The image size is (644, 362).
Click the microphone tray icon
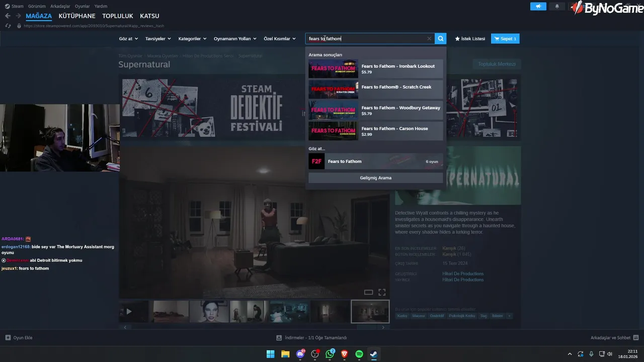pyautogui.click(x=591, y=354)
